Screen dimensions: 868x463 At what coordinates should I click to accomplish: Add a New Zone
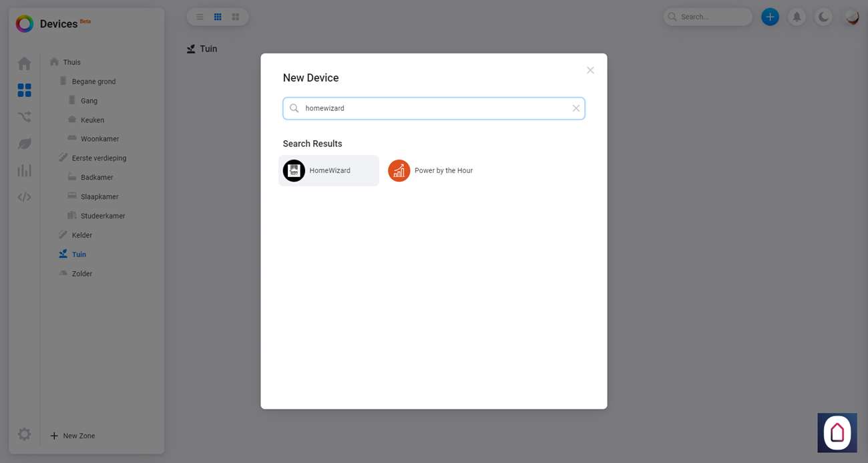(73, 436)
